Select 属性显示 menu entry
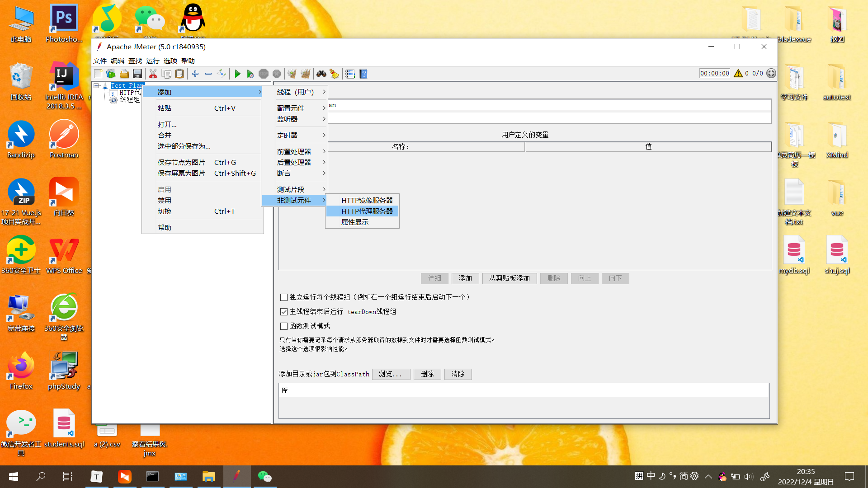 (363, 222)
